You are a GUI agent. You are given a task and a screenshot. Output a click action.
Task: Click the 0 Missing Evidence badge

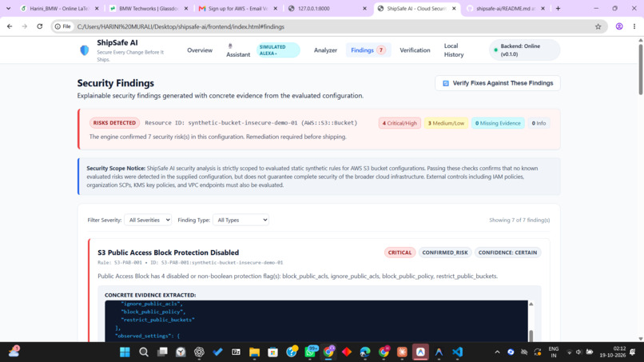[498, 123]
